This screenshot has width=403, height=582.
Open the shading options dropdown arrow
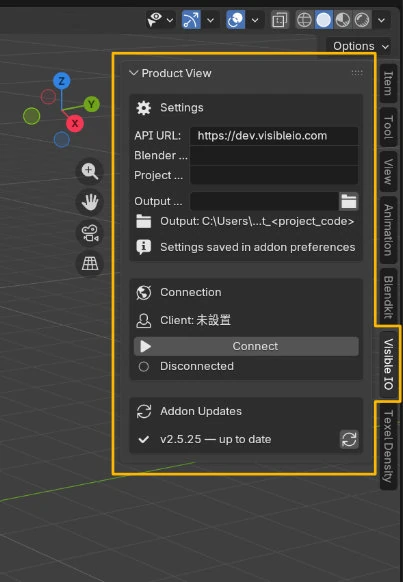point(381,20)
